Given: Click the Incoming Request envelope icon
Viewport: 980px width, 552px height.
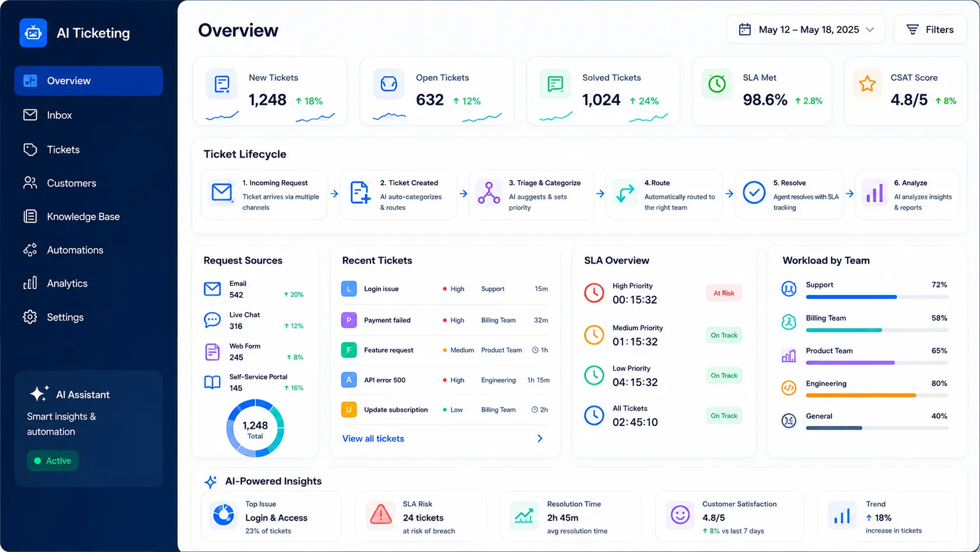Looking at the screenshot, I should tap(222, 192).
